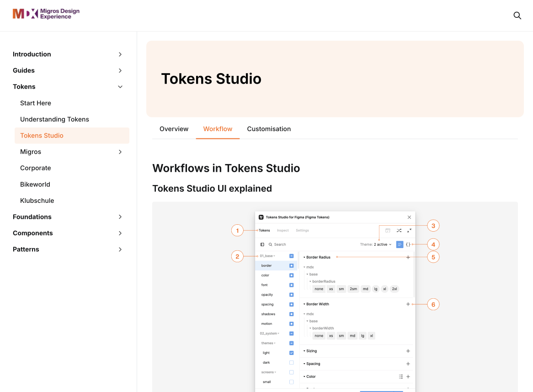Image resolution: width=533 pixels, height=392 pixels.
Task: Click the collapse plugin window icon
Action: [x=409, y=230]
